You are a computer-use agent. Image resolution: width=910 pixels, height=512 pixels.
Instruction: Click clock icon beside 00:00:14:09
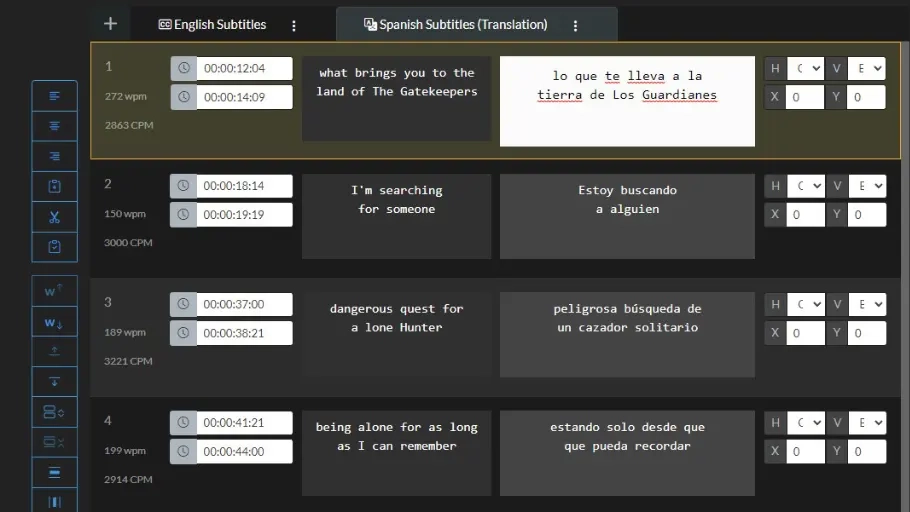click(183, 97)
